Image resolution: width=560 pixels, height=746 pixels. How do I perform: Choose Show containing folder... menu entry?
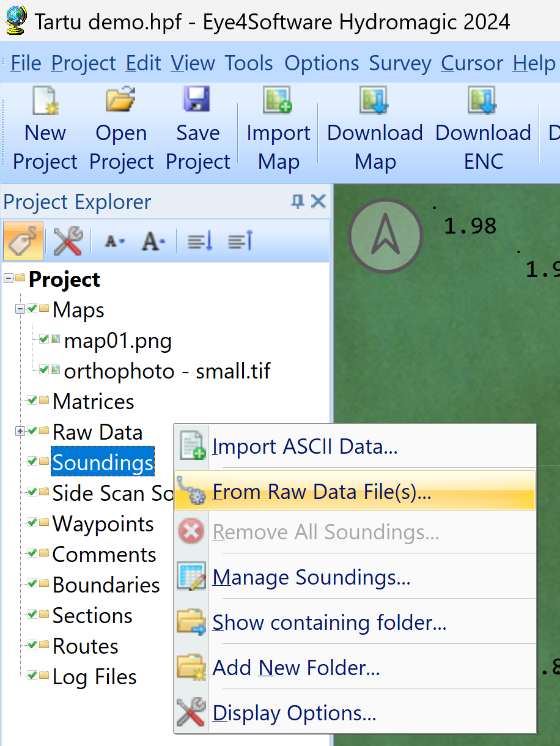pos(355,622)
